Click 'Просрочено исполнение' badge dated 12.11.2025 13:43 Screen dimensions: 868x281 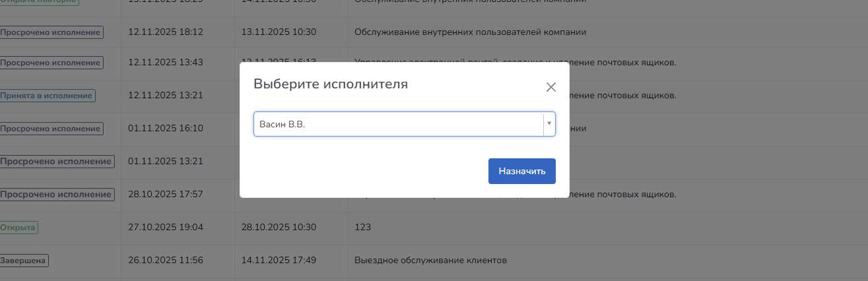[x=51, y=63]
